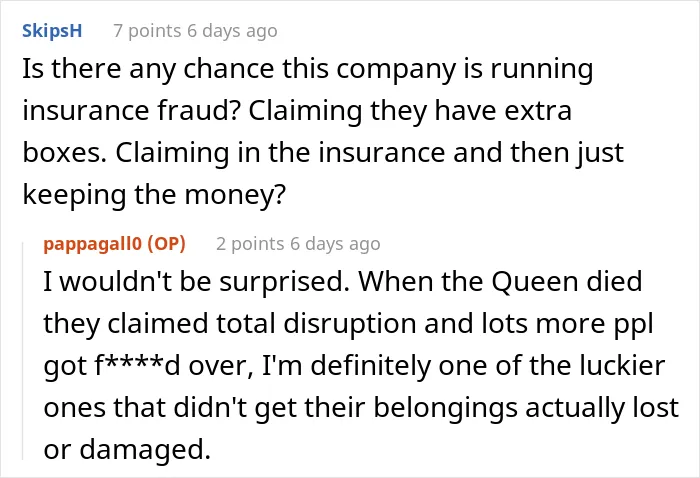Viewport: 700px width, 478px height.
Task: Click the 7 points score label
Action: coord(147,31)
